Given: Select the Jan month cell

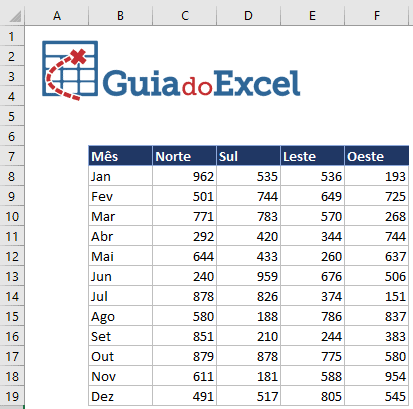Looking at the screenshot, I should coord(120,176).
